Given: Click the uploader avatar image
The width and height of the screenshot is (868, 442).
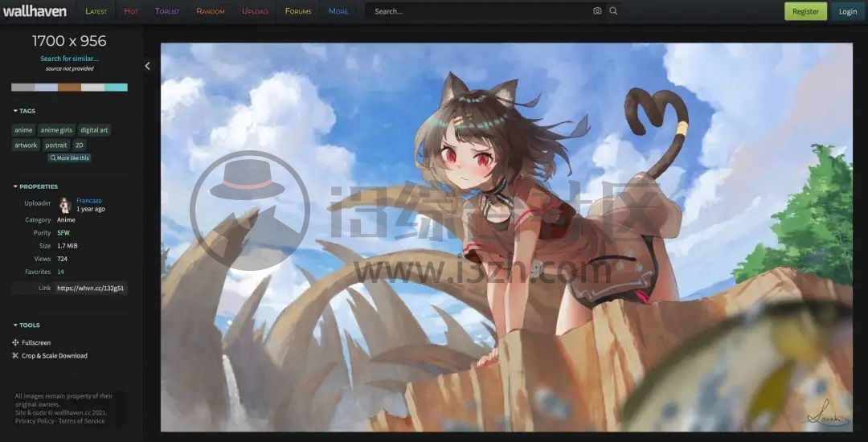Looking at the screenshot, I should pyautogui.click(x=65, y=205).
